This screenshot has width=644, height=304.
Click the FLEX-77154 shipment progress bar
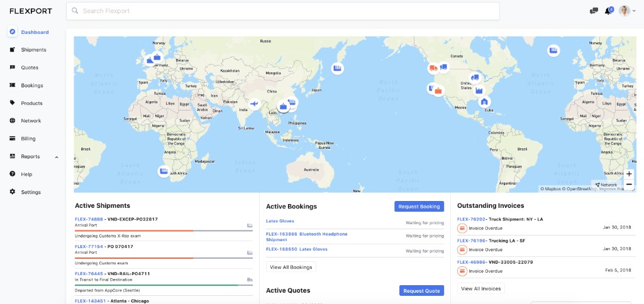point(164,258)
